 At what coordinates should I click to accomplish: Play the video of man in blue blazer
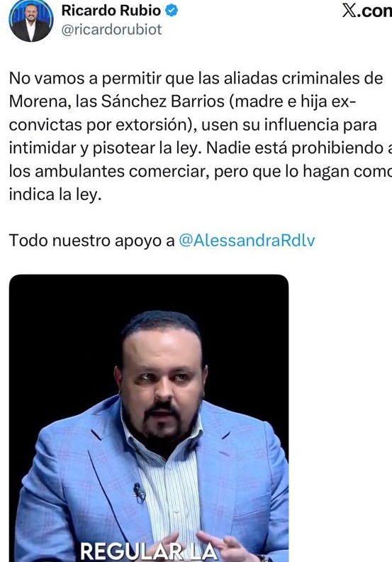click(149, 418)
